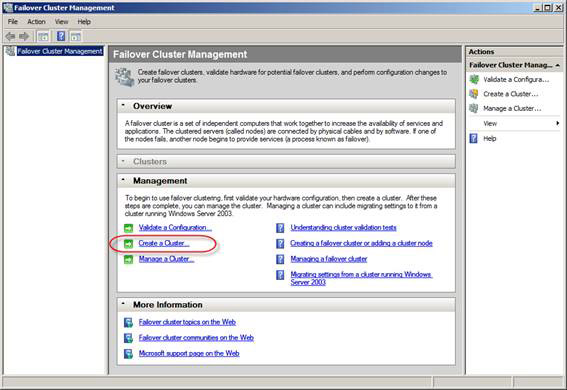Click the Manage a Cluster icon in Actions pane

point(474,108)
